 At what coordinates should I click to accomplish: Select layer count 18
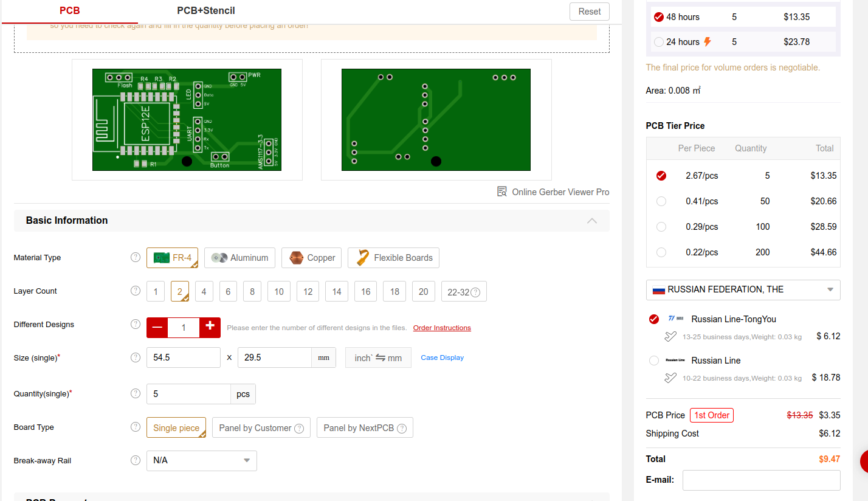(394, 291)
